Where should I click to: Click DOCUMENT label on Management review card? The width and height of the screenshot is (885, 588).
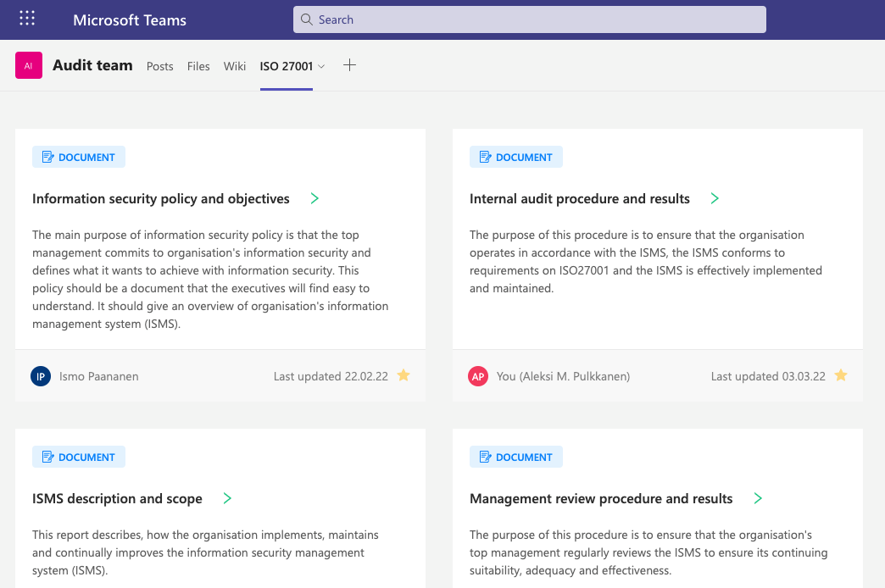tap(525, 458)
